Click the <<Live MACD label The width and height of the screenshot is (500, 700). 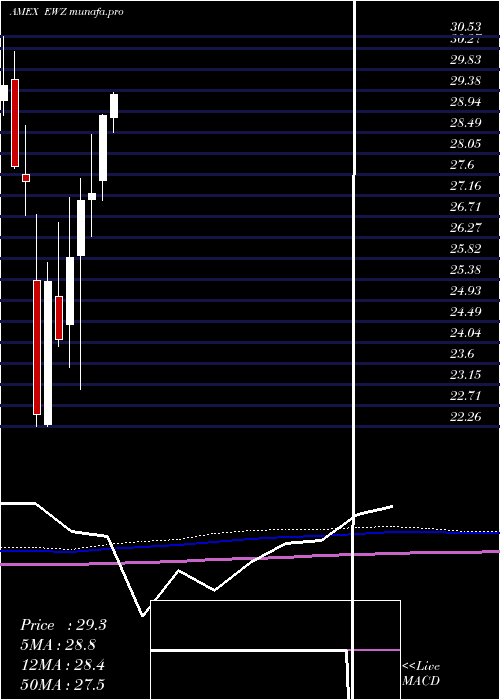click(421, 674)
